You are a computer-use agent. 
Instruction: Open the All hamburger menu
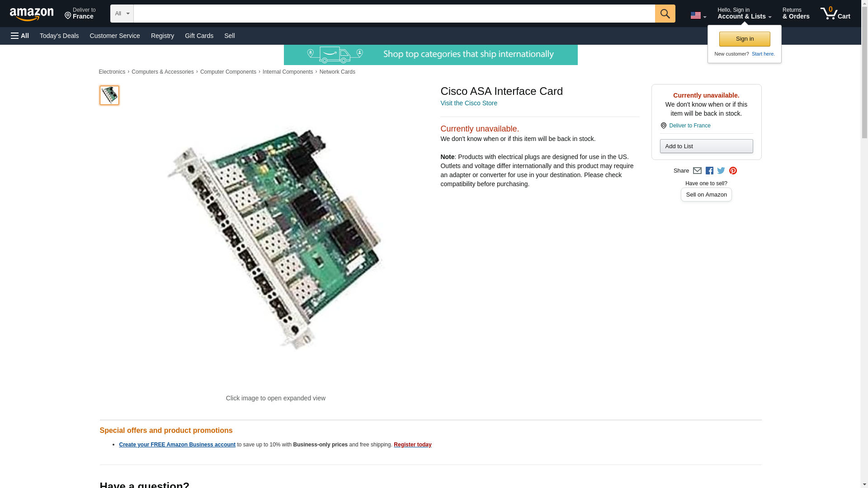(x=20, y=36)
